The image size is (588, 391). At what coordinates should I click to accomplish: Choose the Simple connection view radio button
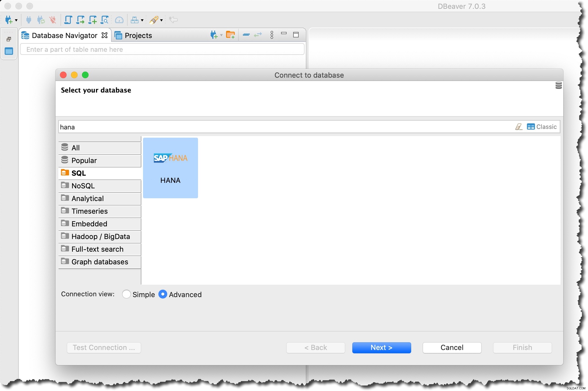[x=126, y=294]
